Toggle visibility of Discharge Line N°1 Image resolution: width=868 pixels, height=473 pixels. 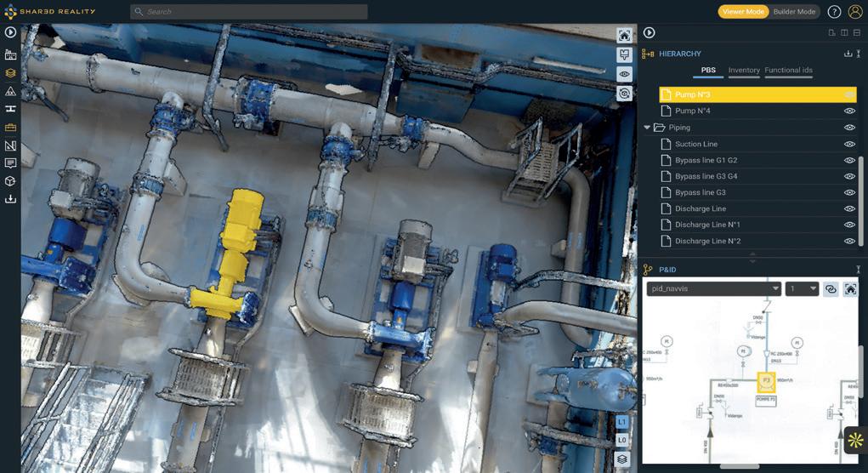coord(849,225)
